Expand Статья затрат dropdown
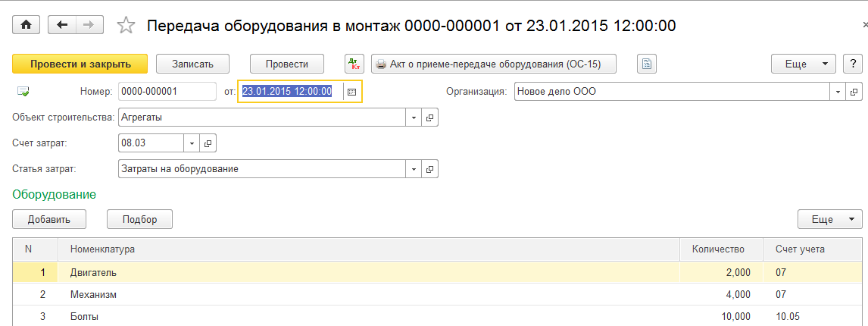This screenshot has height=326, width=868. [x=414, y=169]
